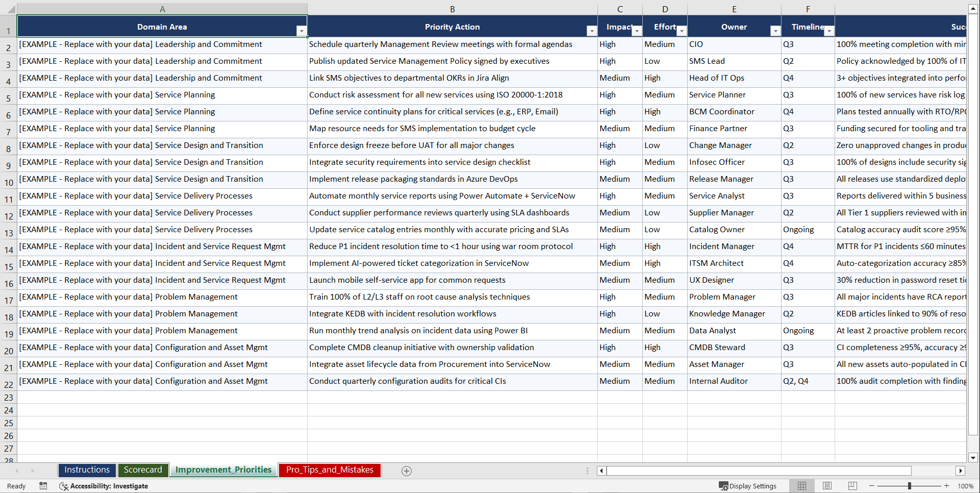
Task: Select the Scorecard sheet tab
Action: (143, 470)
